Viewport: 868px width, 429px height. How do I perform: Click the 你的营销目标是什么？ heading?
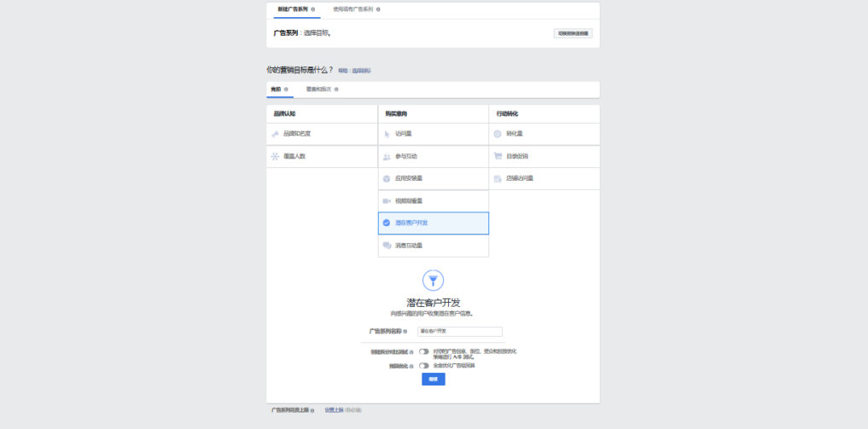pyautogui.click(x=300, y=70)
